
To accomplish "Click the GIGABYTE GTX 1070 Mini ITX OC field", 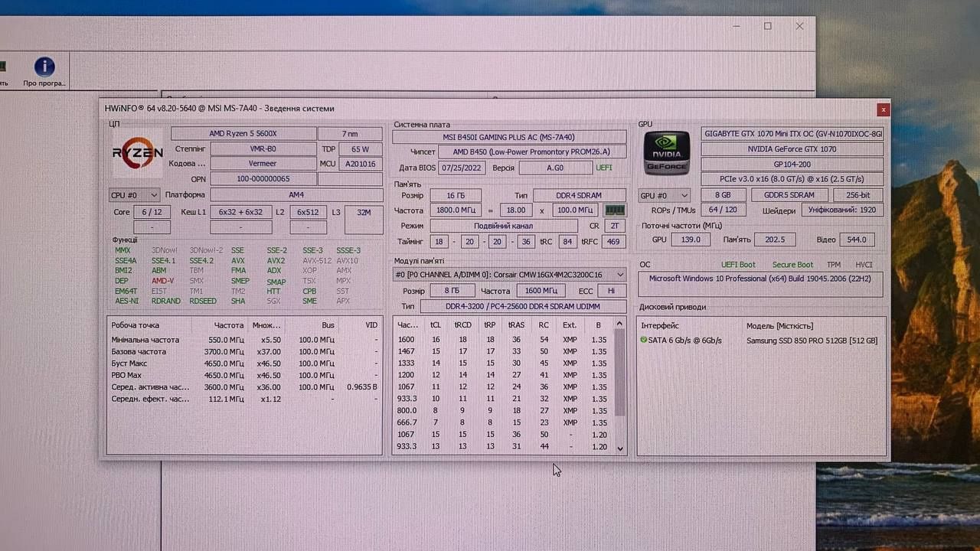I will pos(793,133).
